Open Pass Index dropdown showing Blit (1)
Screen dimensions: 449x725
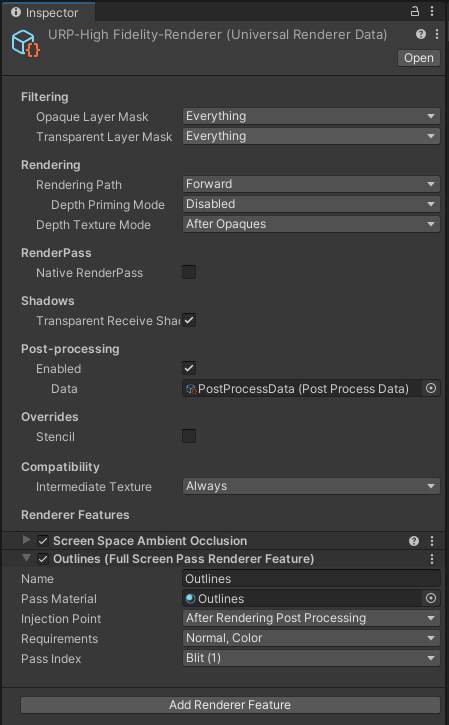(311, 658)
